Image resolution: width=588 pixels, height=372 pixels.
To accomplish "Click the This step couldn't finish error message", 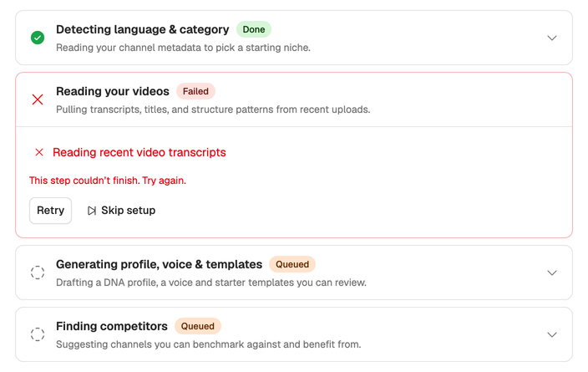I will 108,181.
